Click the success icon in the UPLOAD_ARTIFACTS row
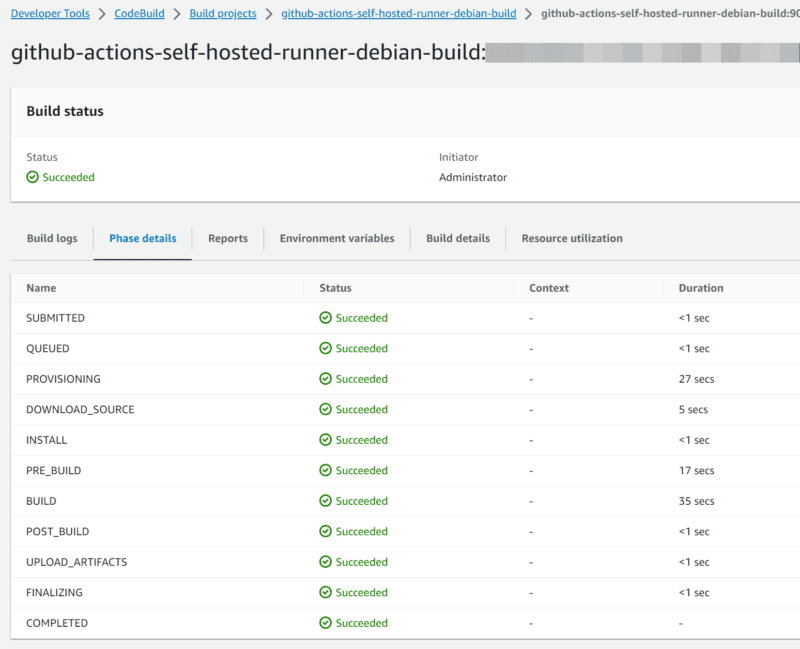The width and height of the screenshot is (800, 649). click(x=325, y=562)
